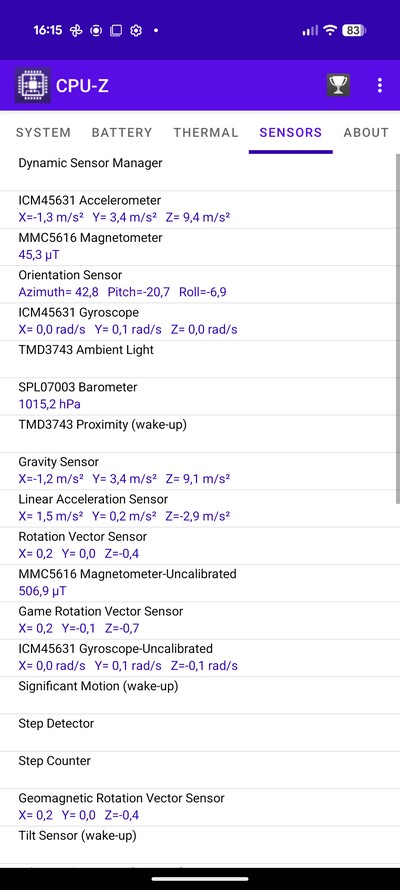Click the vertical scrollbar on the sensor list

click(x=397, y=328)
